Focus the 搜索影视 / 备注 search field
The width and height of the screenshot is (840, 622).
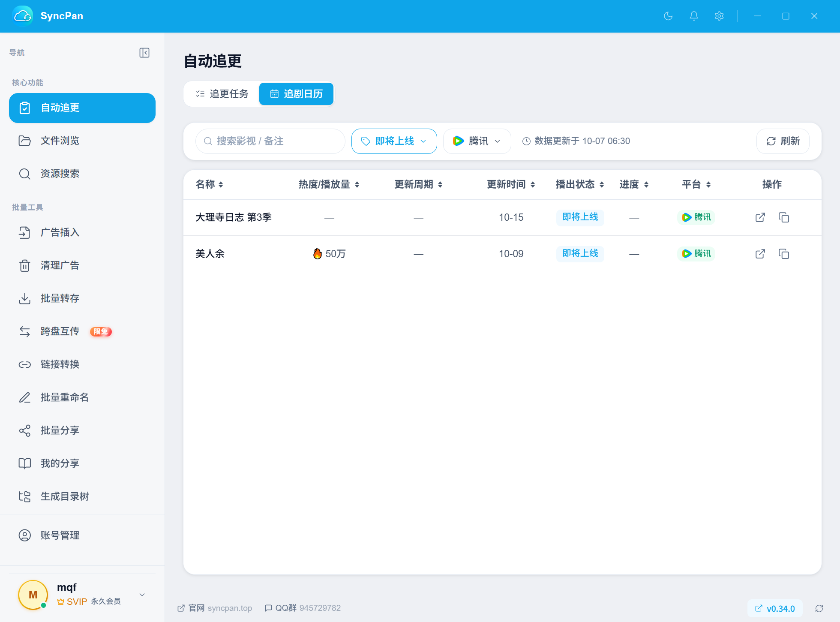click(270, 141)
